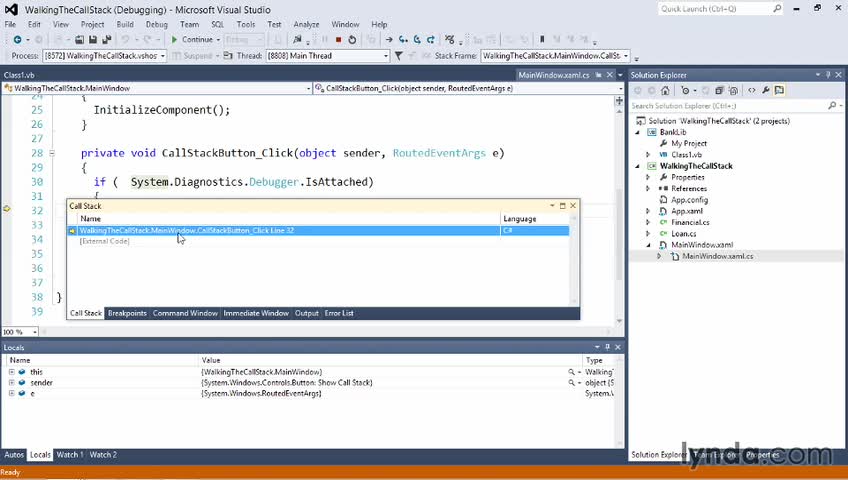Click the Step Over icon
The width and height of the screenshot is (848, 480).
pyautogui.click(x=417, y=39)
